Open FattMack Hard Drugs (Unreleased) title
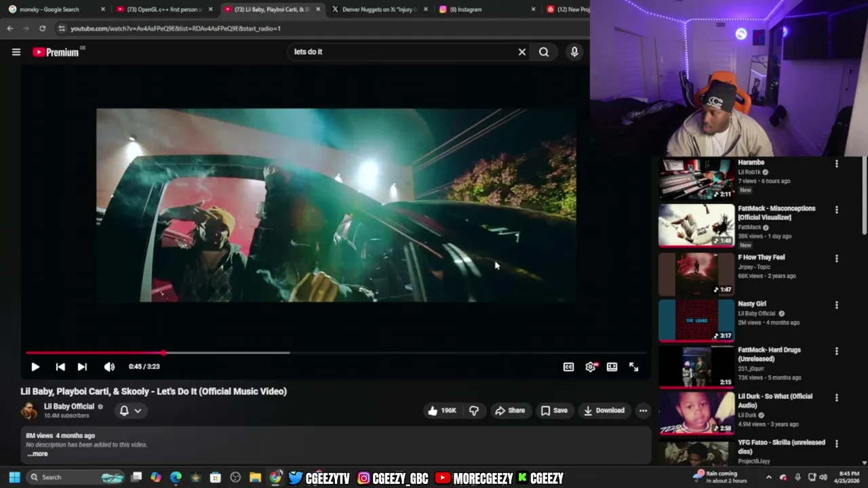The width and height of the screenshot is (868, 488). click(769, 354)
